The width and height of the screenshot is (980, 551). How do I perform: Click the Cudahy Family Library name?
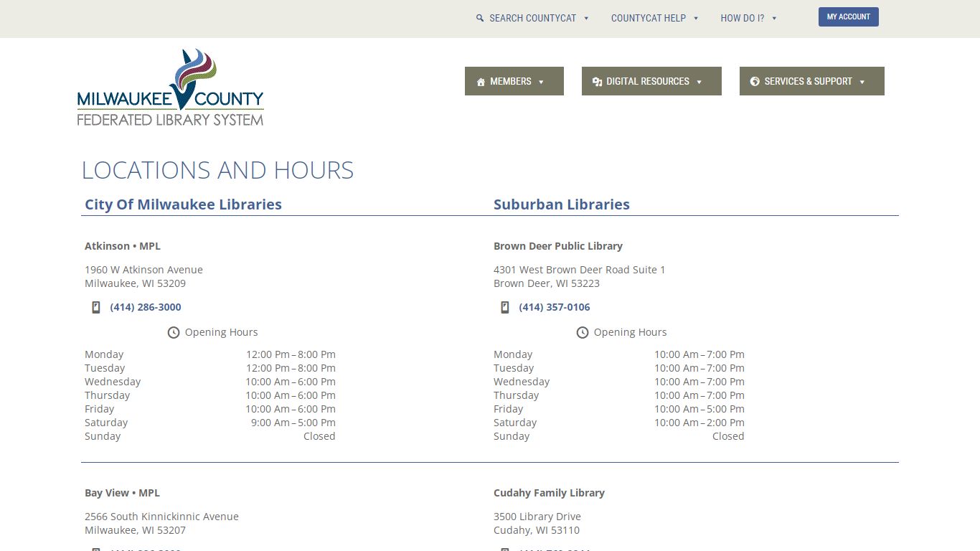pyautogui.click(x=549, y=493)
